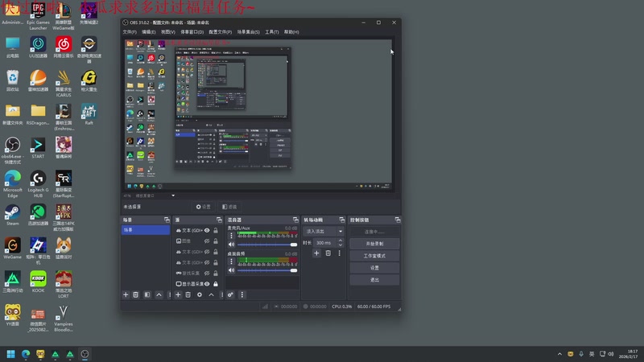Viewport: 644px width, 362px height.
Task: Open the 淡入淡出 transition dropdown
Action: 324,232
